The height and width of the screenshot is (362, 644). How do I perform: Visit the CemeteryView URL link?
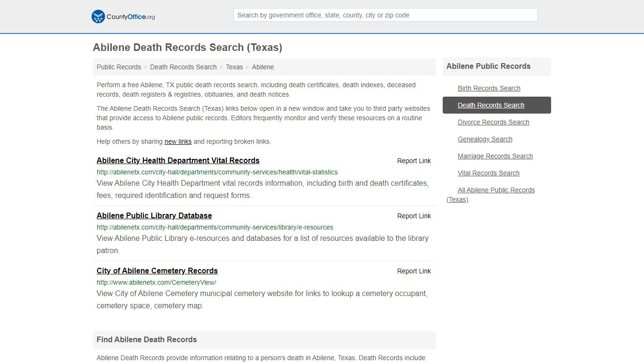pos(157,282)
